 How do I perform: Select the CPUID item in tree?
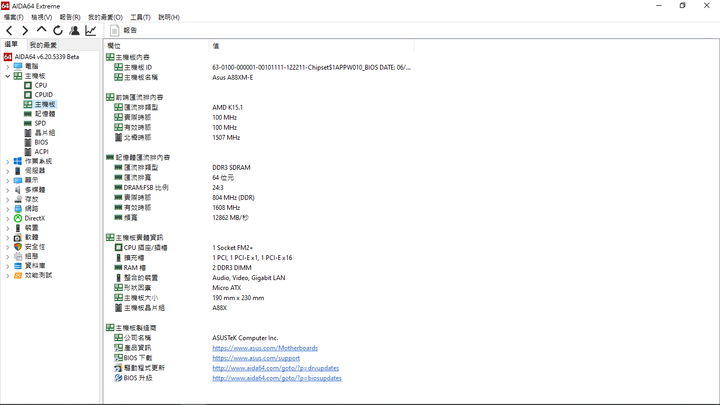tap(44, 95)
